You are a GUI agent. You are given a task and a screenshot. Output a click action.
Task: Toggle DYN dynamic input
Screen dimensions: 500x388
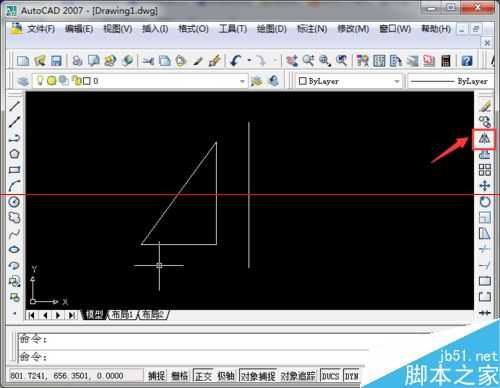(351, 376)
